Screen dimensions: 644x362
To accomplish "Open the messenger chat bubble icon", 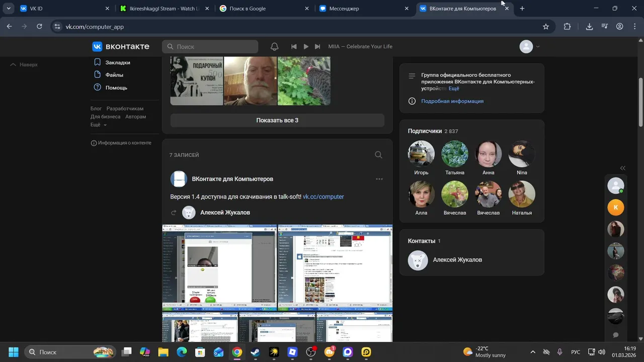I will pyautogui.click(x=616, y=335).
